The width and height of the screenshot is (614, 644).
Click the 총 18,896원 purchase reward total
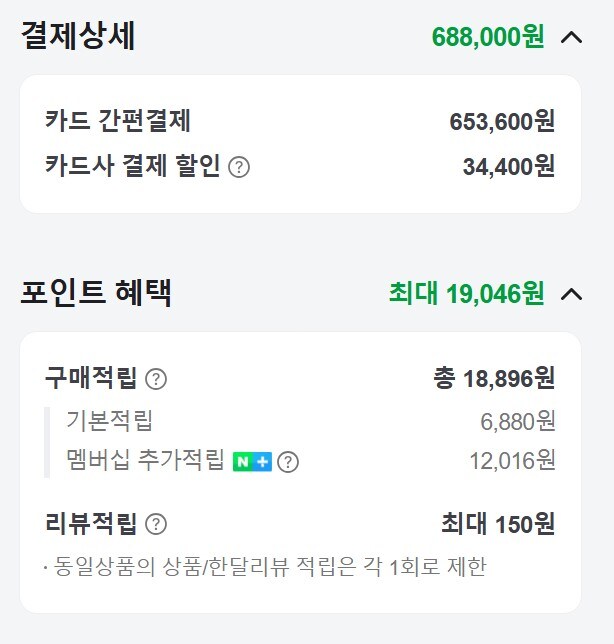(494, 378)
